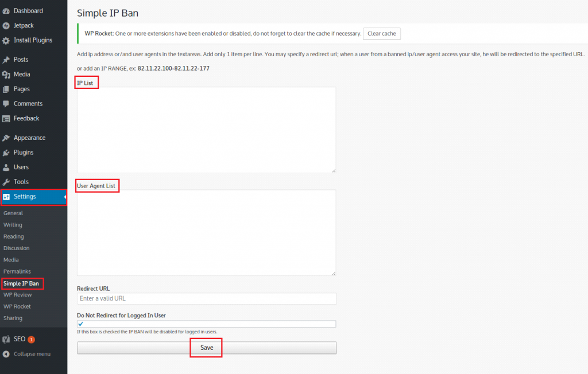Save the Simple IP Ban settings
Viewport: 588px width, 374px height.
206,347
